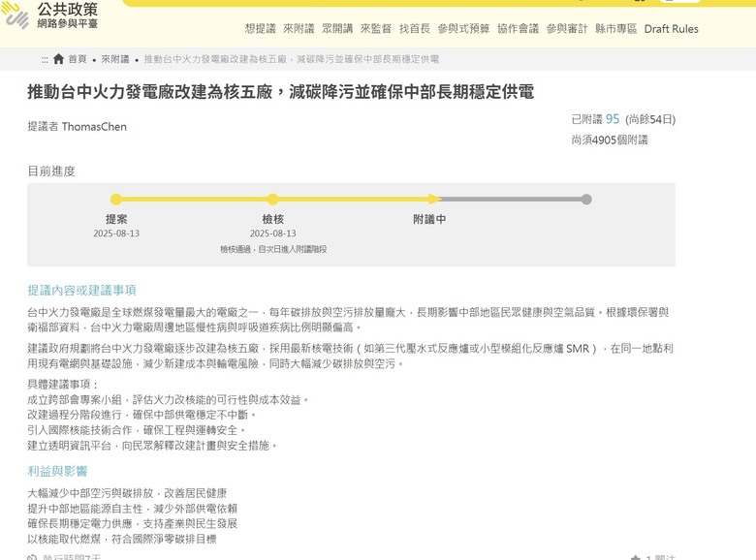Click 具體建議事項： line

[63, 384]
